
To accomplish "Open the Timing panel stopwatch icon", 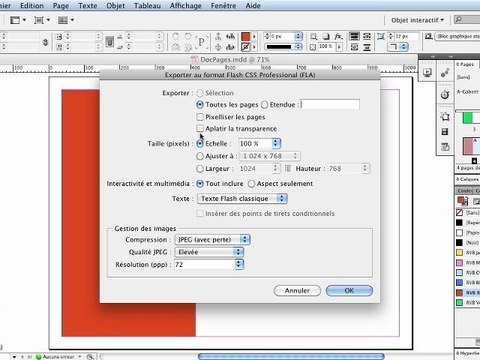I will coord(445,95).
